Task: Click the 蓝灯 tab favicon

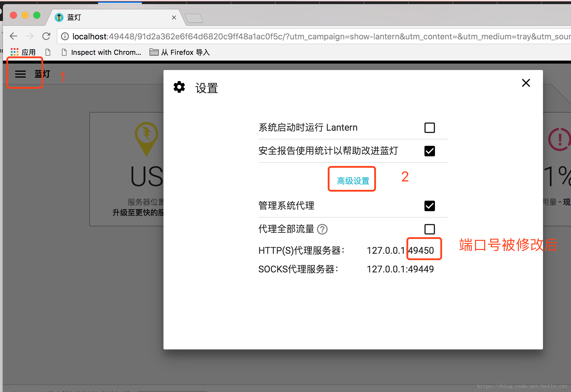Action: pyautogui.click(x=59, y=17)
